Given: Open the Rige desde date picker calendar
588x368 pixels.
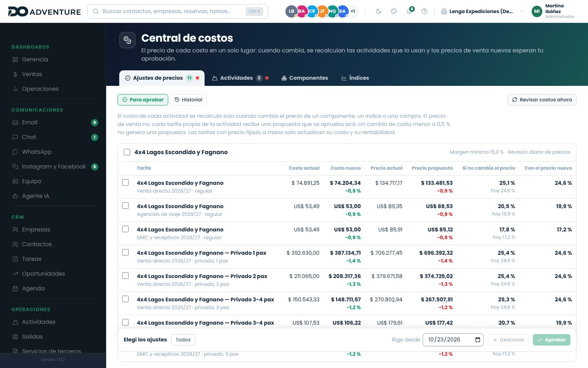Looking at the screenshot, I should [x=478, y=340].
